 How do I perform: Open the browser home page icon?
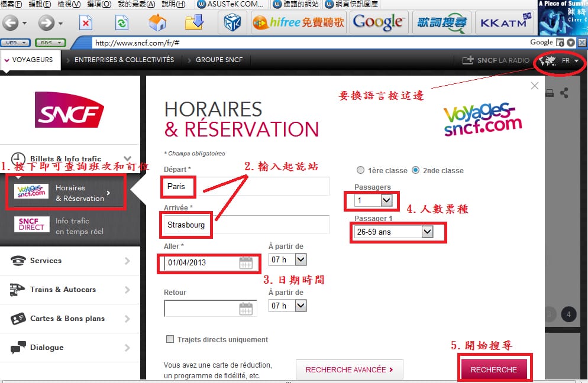(157, 22)
